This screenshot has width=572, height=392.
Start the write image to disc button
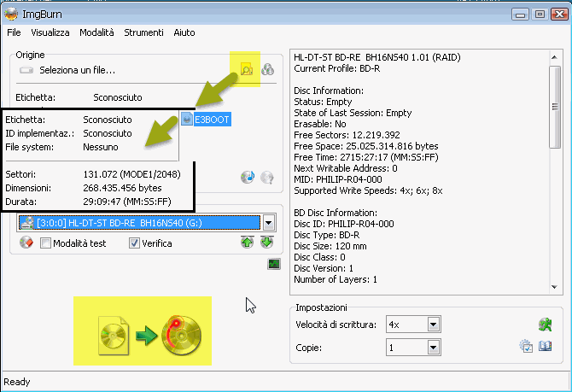(150, 335)
